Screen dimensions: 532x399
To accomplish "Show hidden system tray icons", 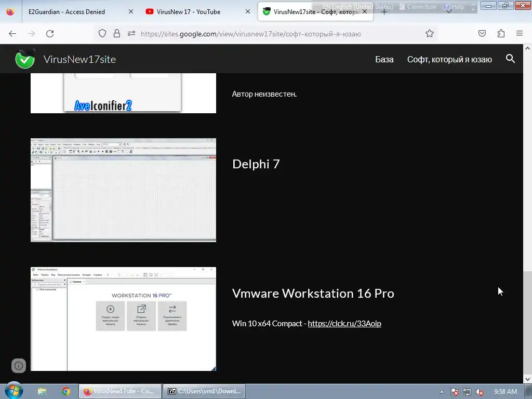I will [x=442, y=392].
